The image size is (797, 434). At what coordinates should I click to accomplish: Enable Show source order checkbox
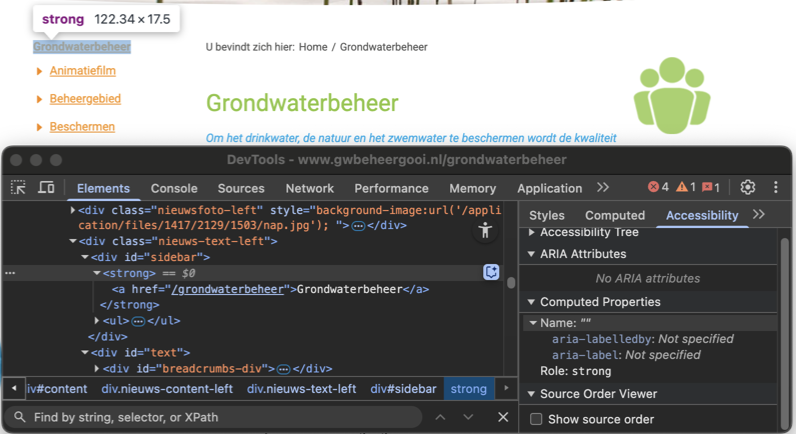[536, 419]
